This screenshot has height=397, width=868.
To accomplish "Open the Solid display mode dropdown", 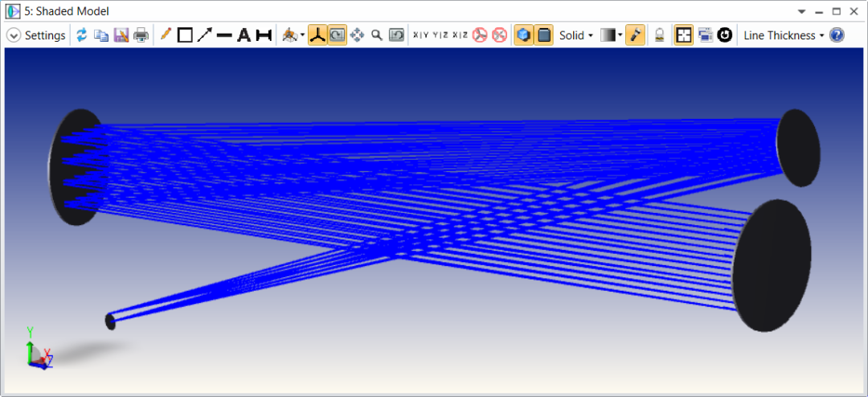I will click(575, 35).
